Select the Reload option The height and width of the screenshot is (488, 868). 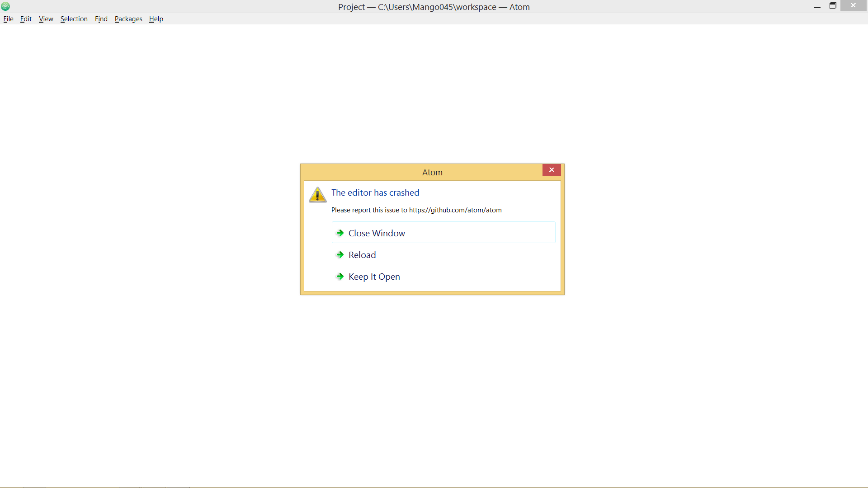coord(362,254)
